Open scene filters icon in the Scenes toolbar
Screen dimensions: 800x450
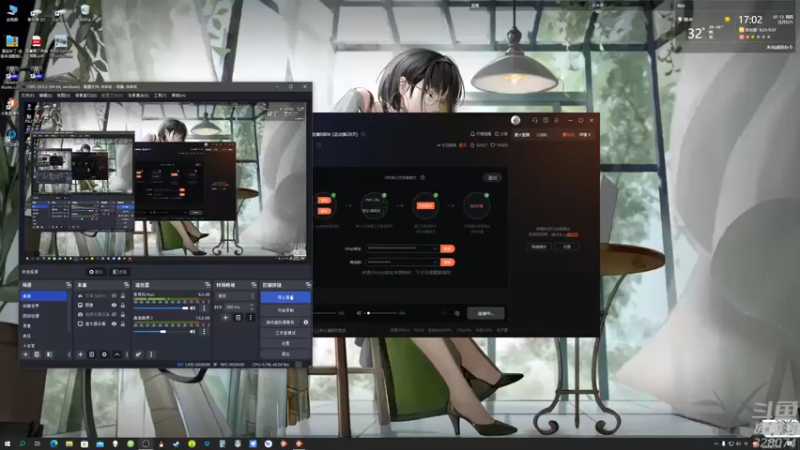[x=49, y=354]
